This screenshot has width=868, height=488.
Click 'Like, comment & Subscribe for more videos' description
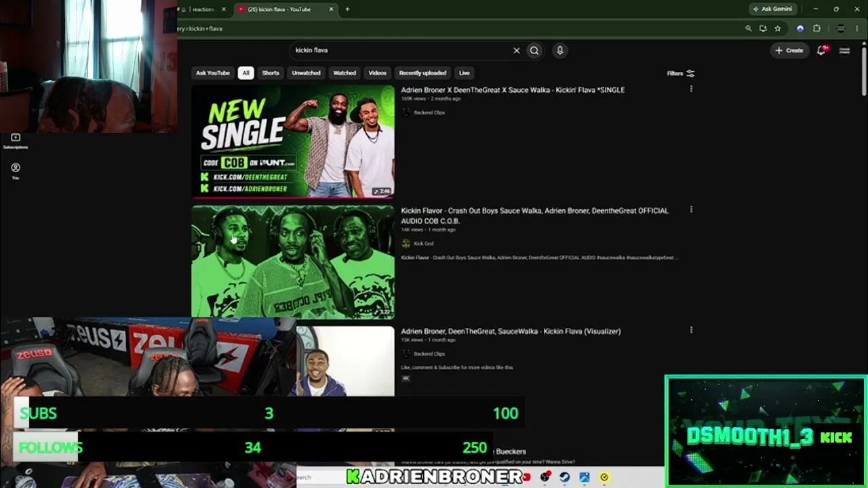[x=457, y=367]
